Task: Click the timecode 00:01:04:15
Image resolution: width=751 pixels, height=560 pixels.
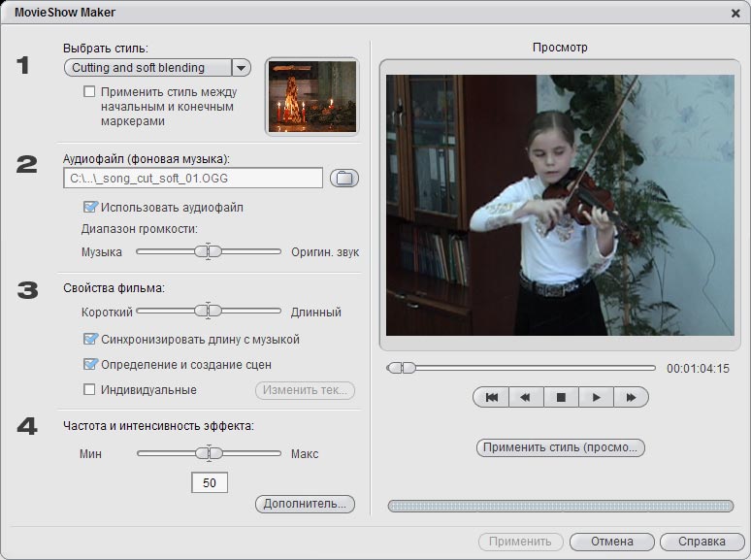Action: click(698, 369)
